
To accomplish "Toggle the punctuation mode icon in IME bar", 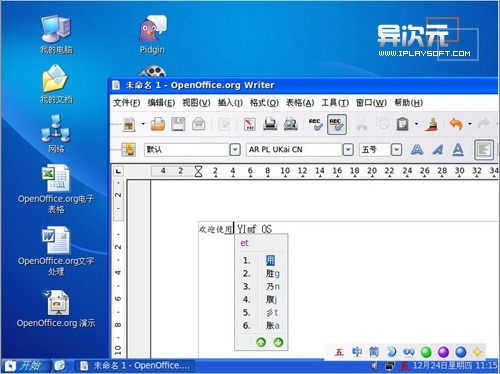I will coord(409,352).
